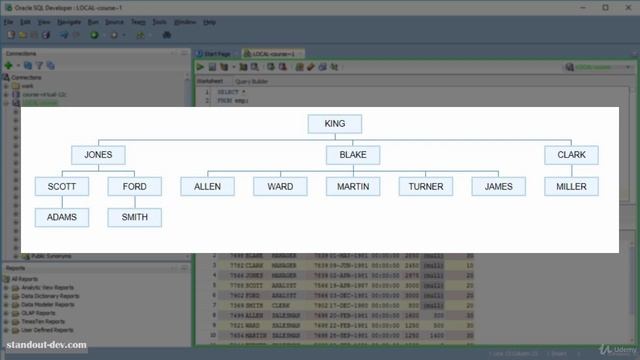Screen dimensions: 640x360
Task: Run the statement with green play arrow
Action: (200, 67)
